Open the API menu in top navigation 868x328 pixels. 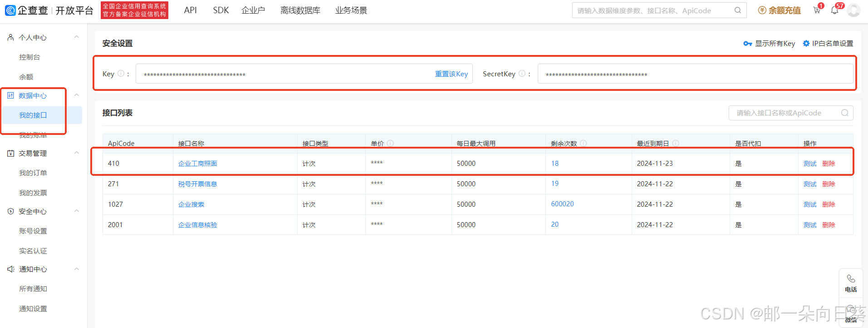(191, 10)
